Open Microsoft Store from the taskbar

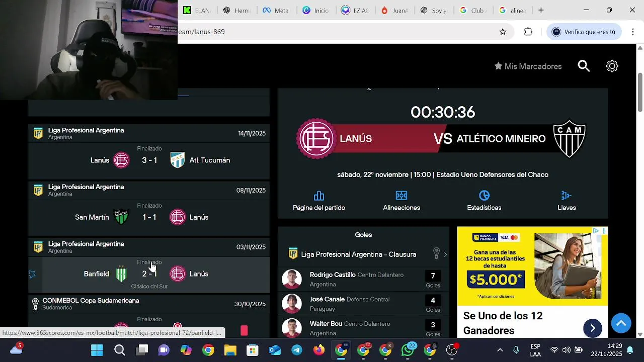click(x=253, y=350)
